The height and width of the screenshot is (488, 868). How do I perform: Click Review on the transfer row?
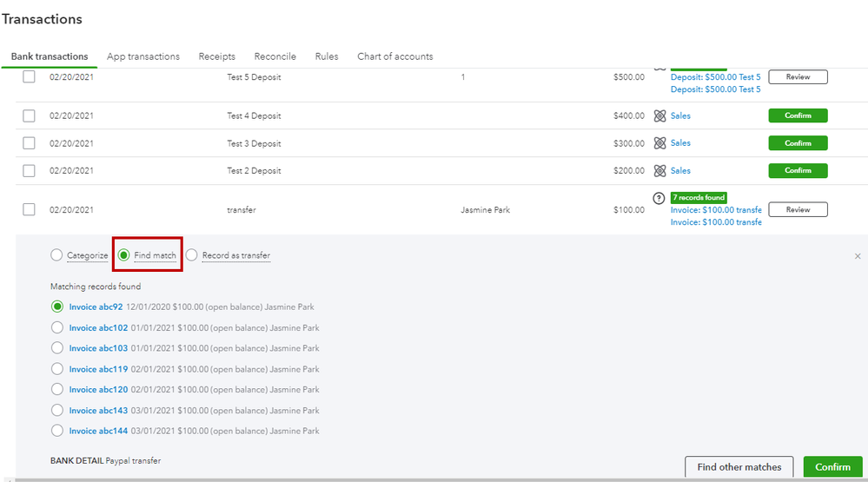798,209
